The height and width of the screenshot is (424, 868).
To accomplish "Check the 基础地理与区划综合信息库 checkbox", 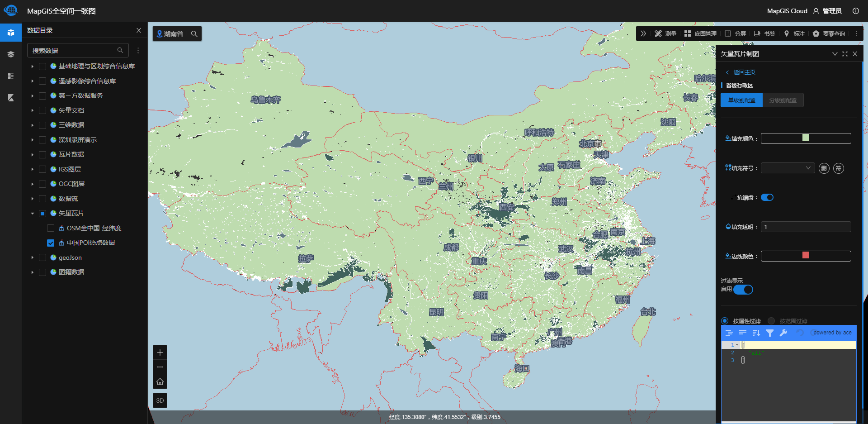I will (x=42, y=67).
